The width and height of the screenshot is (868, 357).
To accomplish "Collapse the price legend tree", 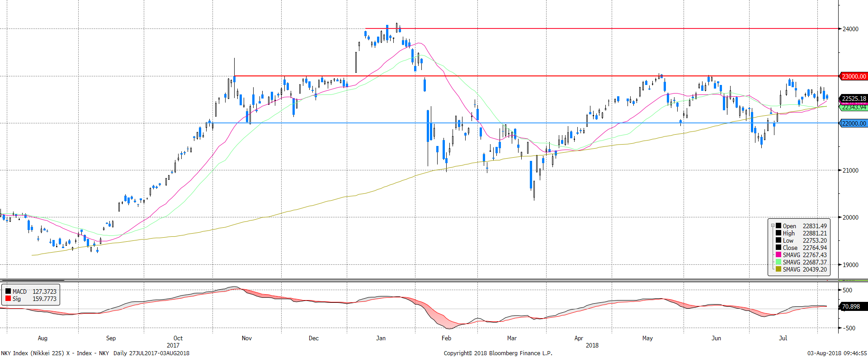I will coord(773,225).
